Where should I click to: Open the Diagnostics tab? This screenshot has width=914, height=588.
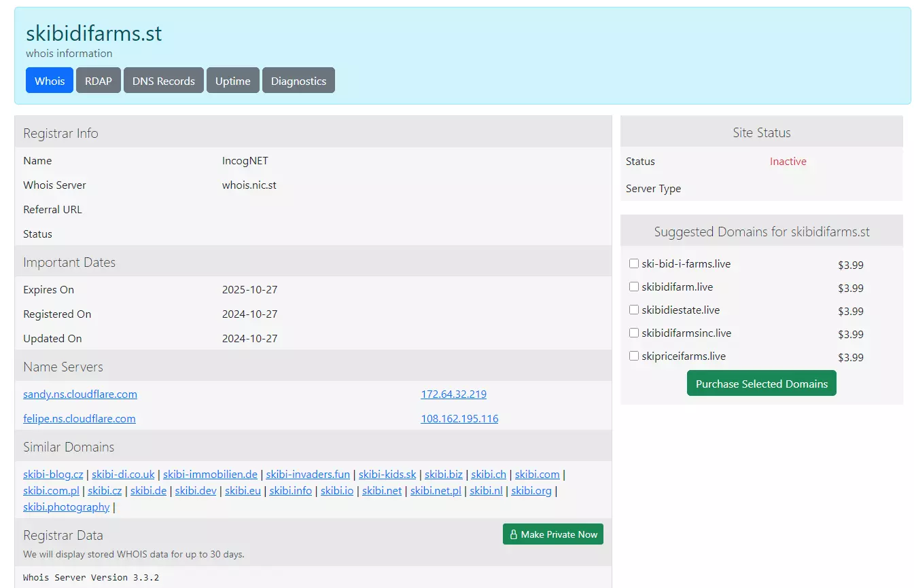[x=298, y=81]
